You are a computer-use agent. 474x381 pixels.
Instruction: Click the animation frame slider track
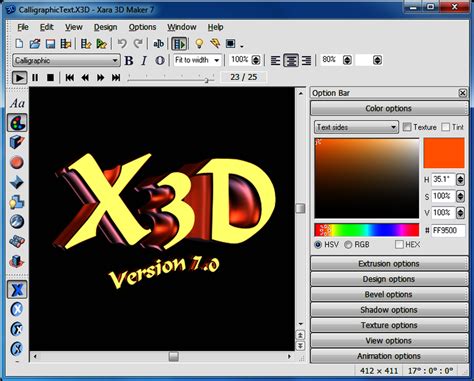click(171, 79)
